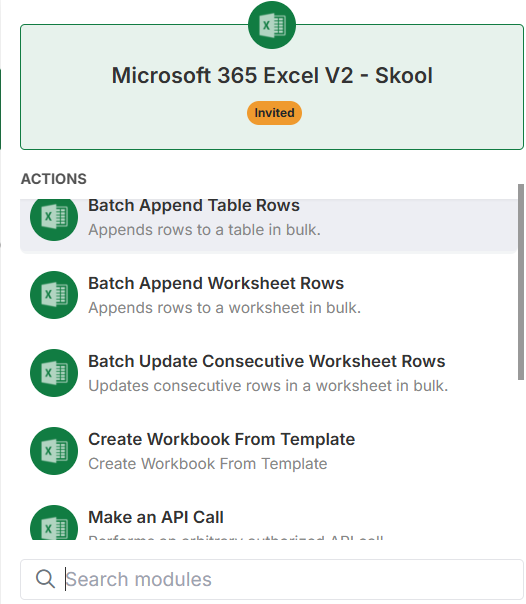Select the Batch Append Table Rows action
The height and width of the screenshot is (604, 526).
pos(268,225)
